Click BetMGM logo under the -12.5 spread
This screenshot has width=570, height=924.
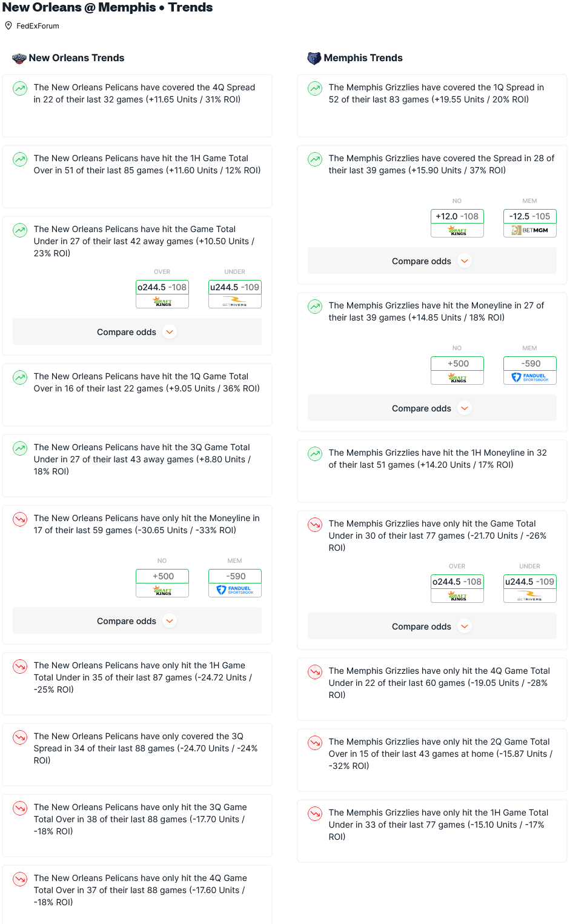[x=530, y=230]
